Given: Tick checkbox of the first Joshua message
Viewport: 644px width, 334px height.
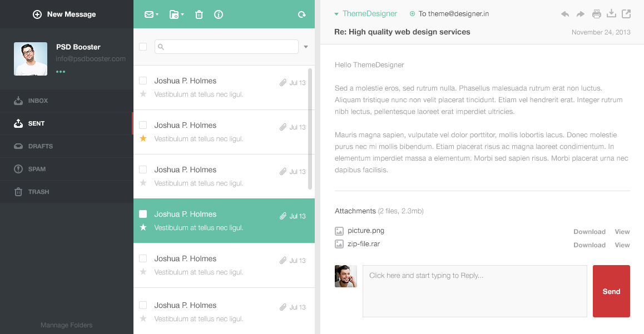Looking at the screenshot, I should pos(143,81).
